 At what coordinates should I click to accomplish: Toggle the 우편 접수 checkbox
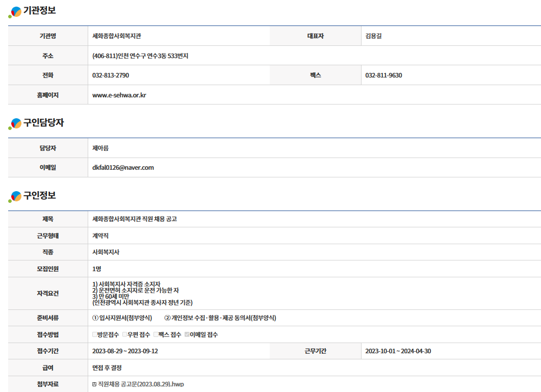(125, 335)
